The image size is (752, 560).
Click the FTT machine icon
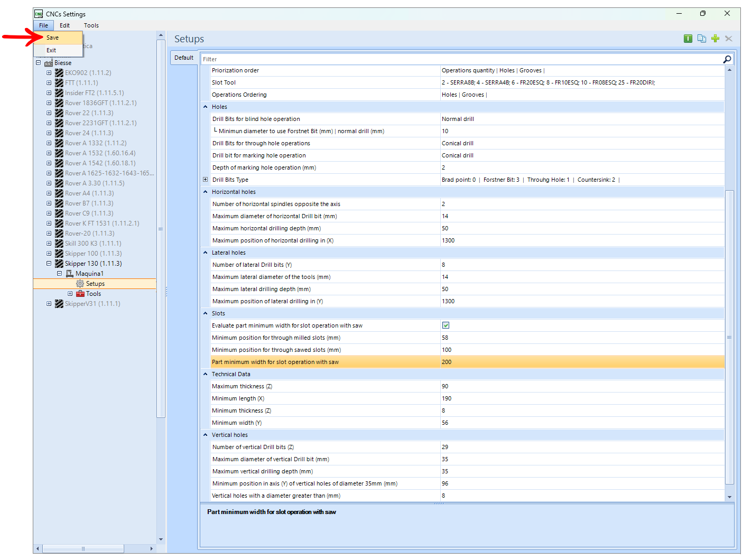tap(59, 83)
